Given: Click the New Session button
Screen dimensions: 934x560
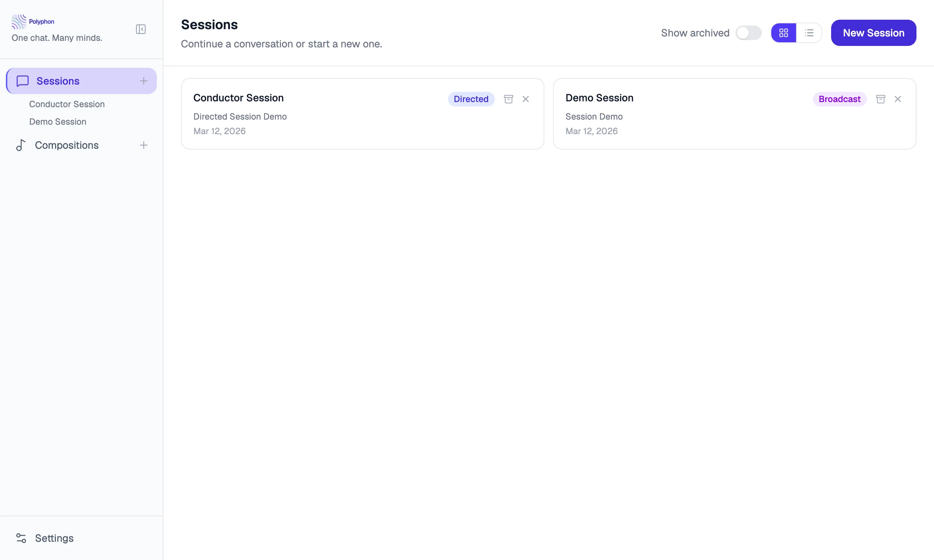Looking at the screenshot, I should (x=873, y=33).
